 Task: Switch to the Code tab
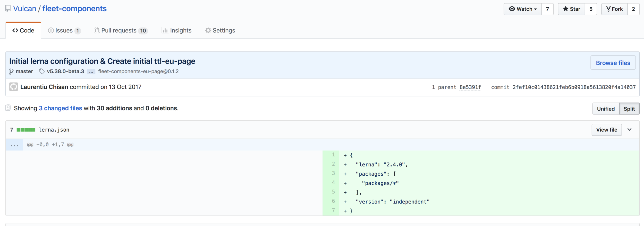pos(23,30)
